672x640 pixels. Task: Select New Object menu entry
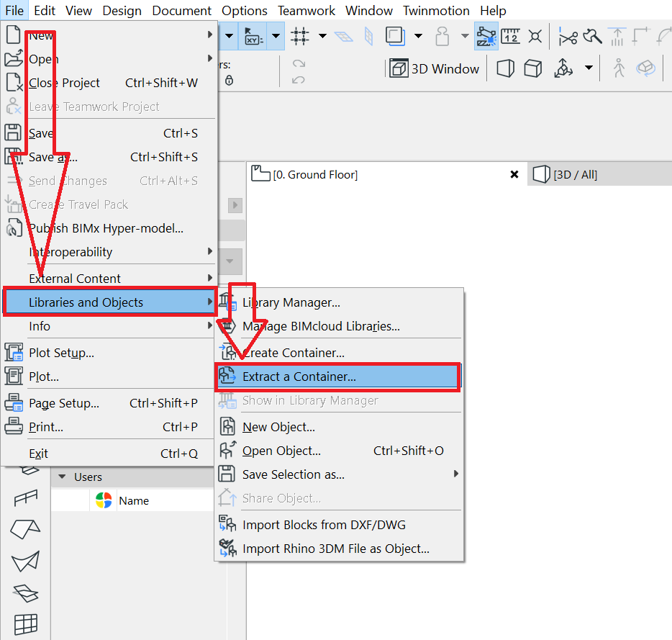339,427
